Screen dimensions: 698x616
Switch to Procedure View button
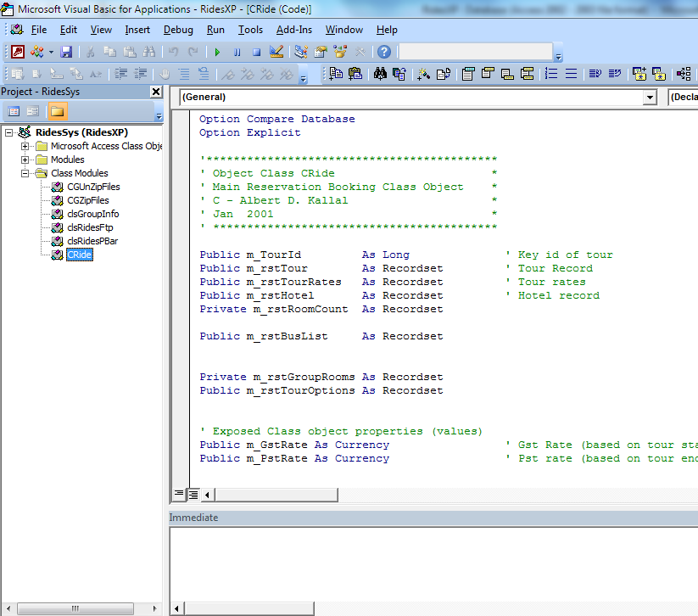point(178,494)
